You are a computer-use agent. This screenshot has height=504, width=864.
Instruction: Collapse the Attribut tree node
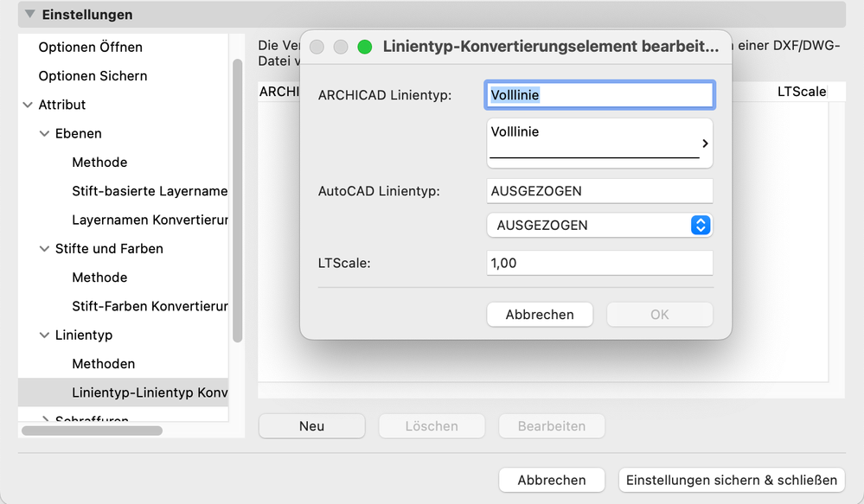[x=28, y=105]
